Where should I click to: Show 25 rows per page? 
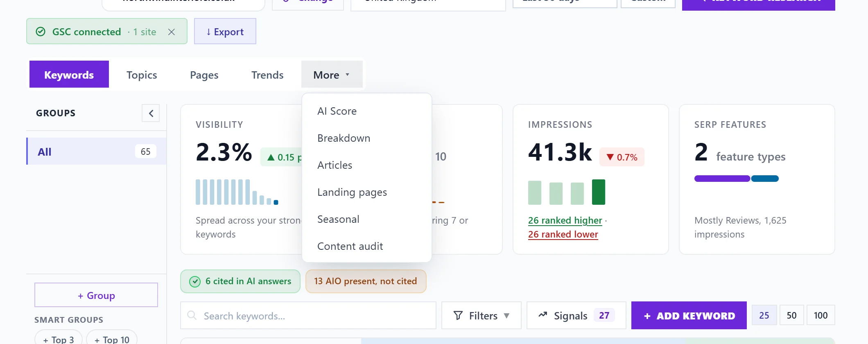(x=764, y=315)
